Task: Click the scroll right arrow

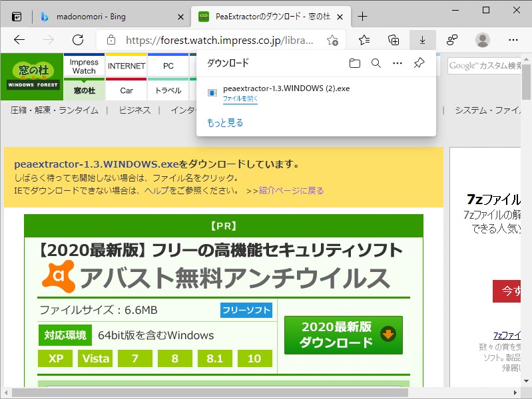Action: pyautogui.click(x=515, y=392)
